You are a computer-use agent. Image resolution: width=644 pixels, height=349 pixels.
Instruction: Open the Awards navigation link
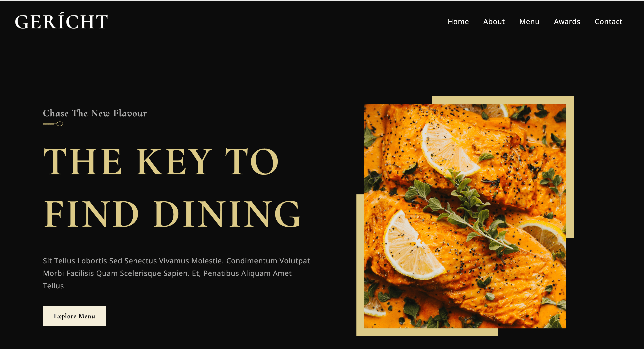pyautogui.click(x=567, y=21)
